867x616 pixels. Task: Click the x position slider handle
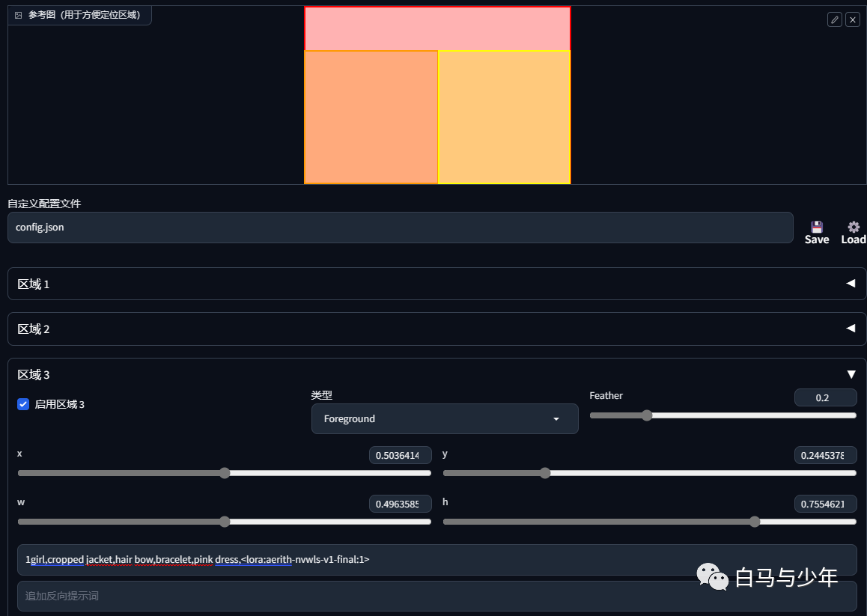(x=225, y=473)
